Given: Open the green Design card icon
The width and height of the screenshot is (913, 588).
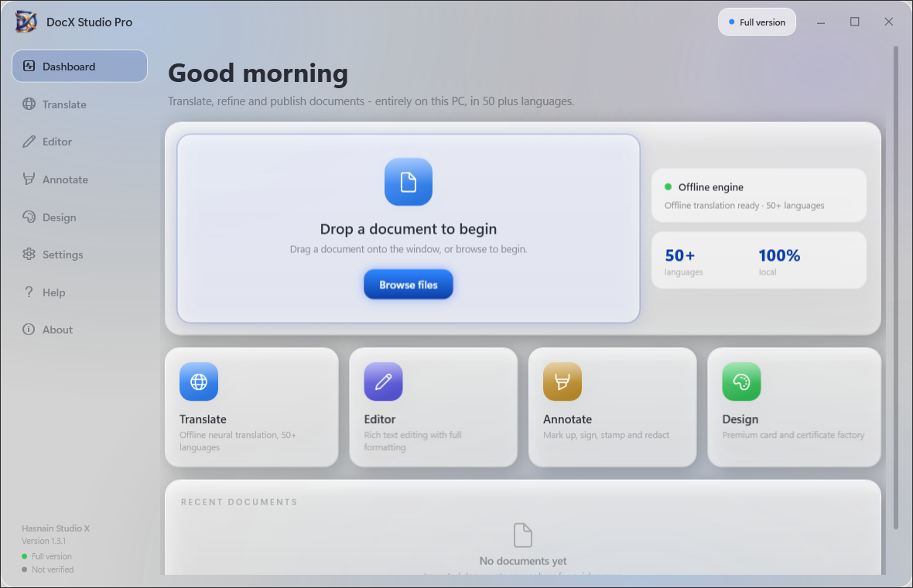Looking at the screenshot, I should point(741,381).
